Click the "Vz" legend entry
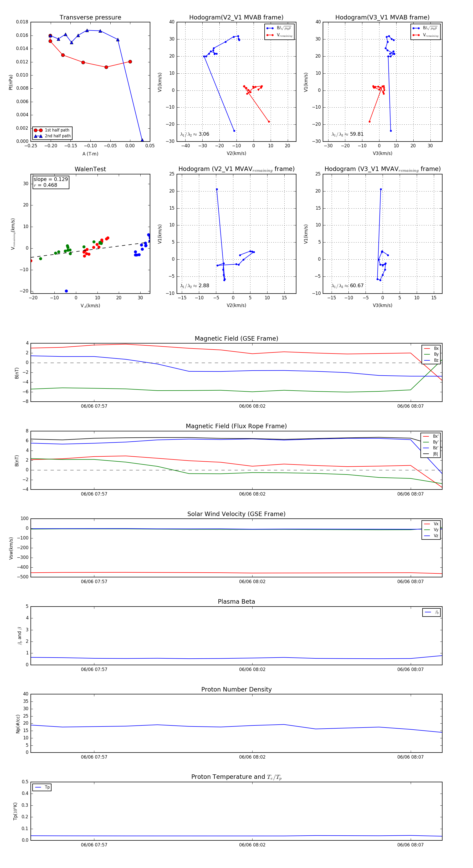 (x=431, y=536)
